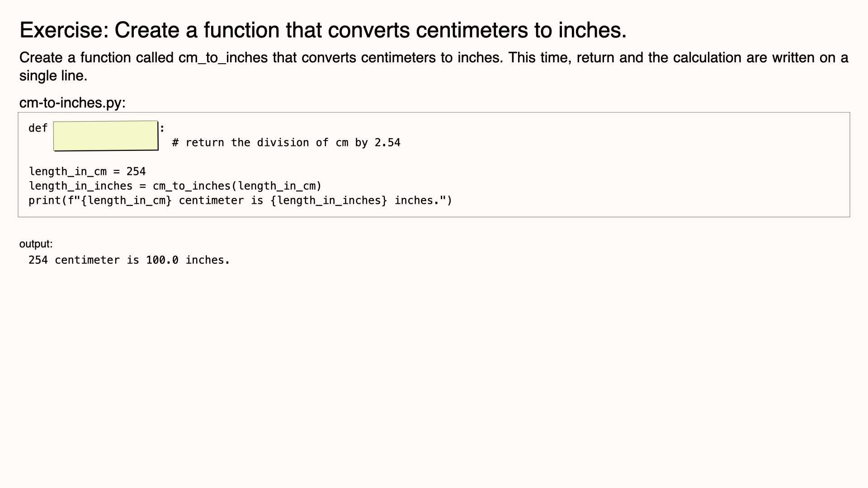The width and height of the screenshot is (868, 488).
Task: Click the number 2.54 in the comment
Action: 387,143
